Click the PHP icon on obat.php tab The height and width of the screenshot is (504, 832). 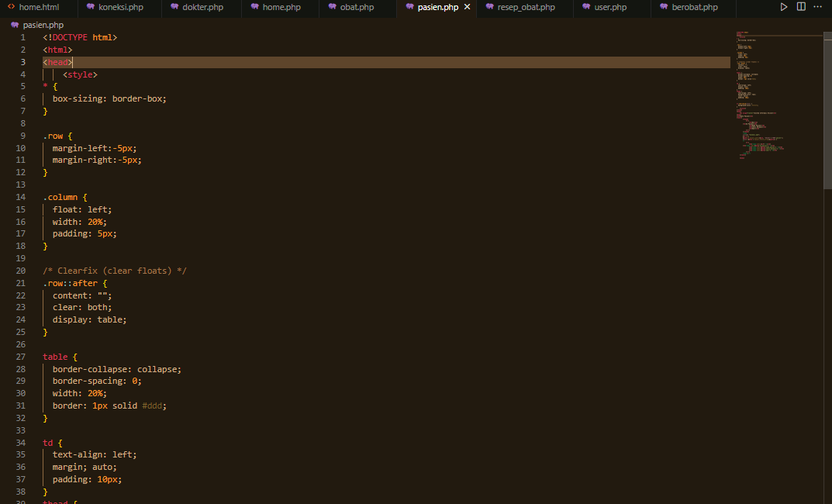332,7
